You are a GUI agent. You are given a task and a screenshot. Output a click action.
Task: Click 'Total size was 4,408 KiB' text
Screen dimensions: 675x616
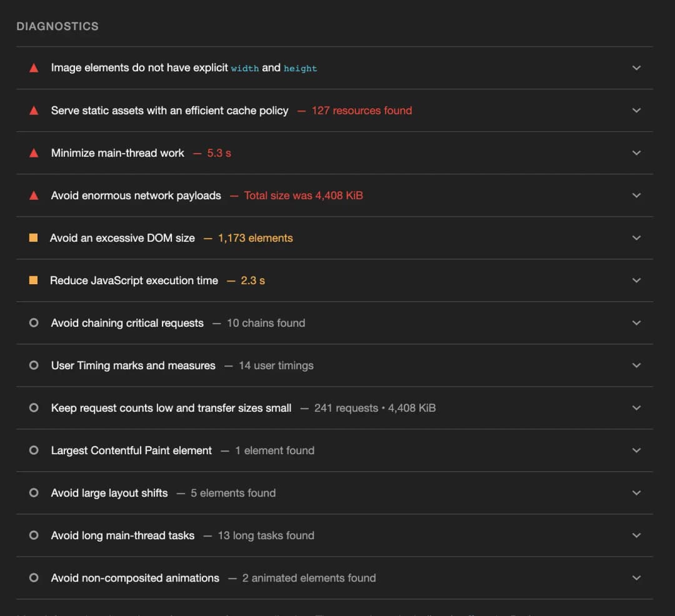pyautogui.click(x=303, y=196)
